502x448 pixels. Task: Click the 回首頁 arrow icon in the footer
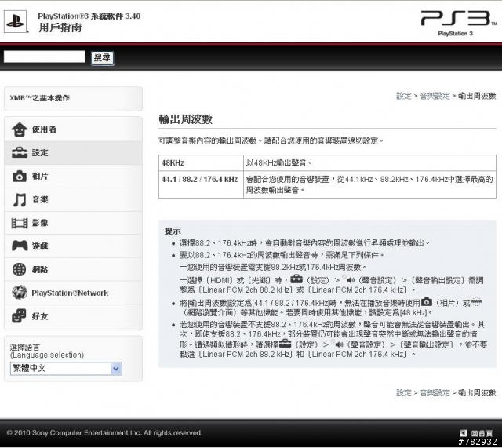tap(463, 433)
